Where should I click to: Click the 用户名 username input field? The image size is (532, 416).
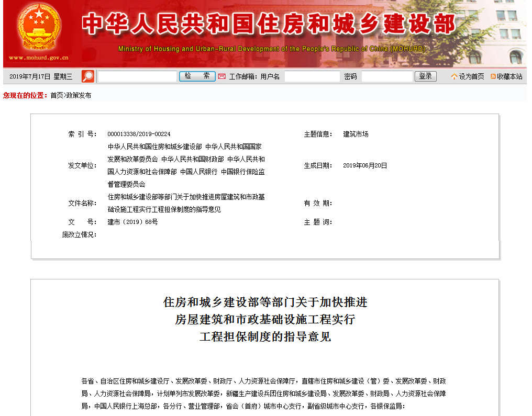312,76
